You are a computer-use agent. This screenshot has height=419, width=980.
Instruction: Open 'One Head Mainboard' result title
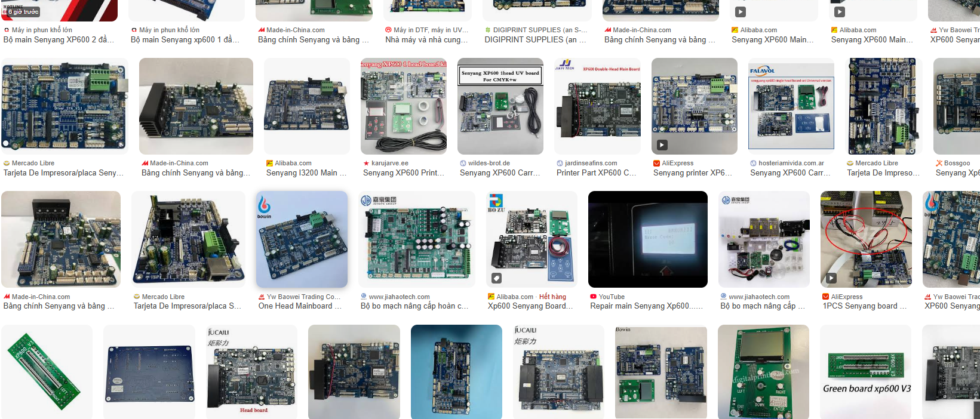[x=300, y=306]
